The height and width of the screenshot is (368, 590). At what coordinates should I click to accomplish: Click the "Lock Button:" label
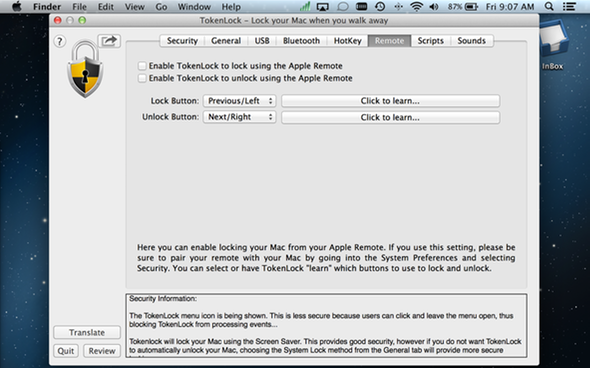(175, 101)
